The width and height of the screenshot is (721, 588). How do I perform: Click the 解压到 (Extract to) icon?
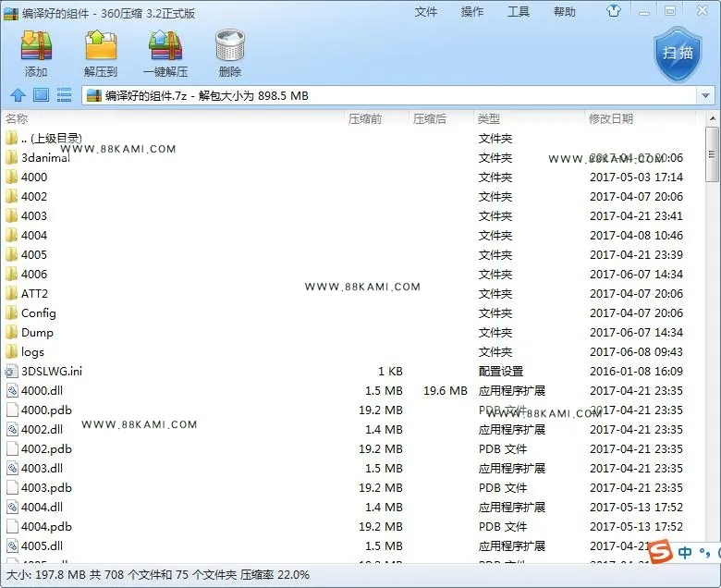101,46
